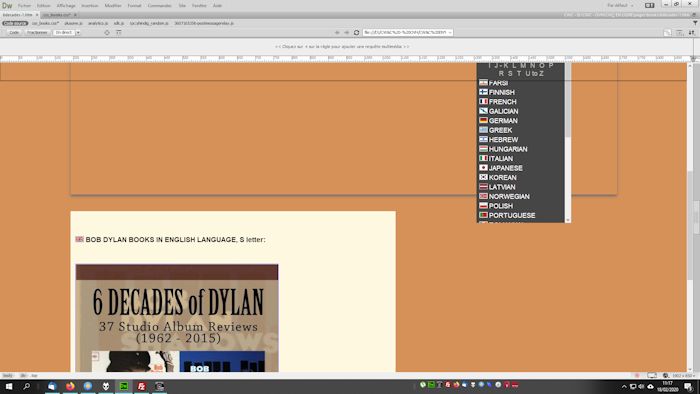The height and width of the screenshot is (394, 700).
Task: Open related file css_books.css
Action: 46,23
